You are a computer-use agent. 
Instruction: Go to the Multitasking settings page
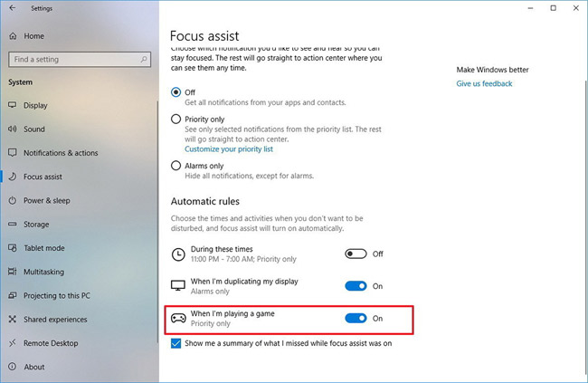[x=45, y=272]
